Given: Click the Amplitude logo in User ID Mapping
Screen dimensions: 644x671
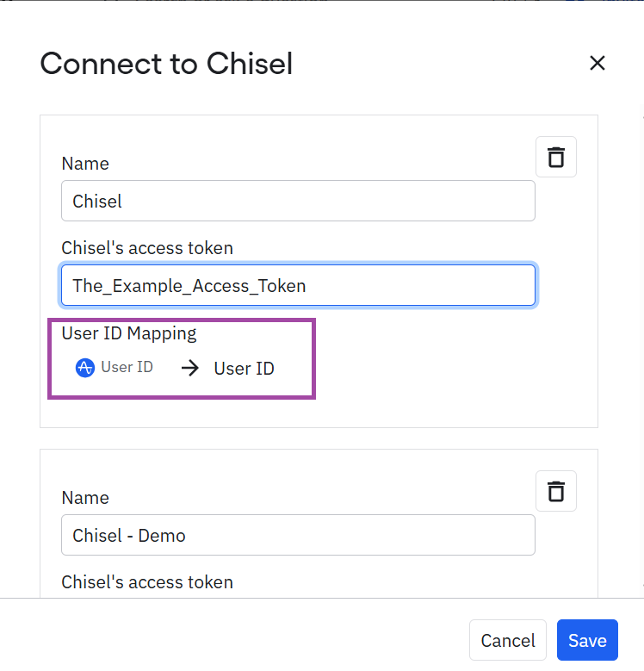Looking at the screenshot, I should point(84,368).
